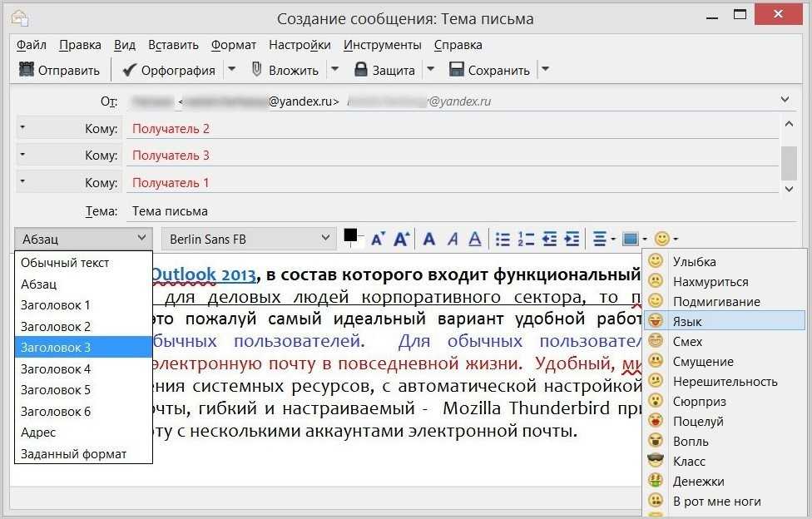Viewport: 812px width, 519px height.
Task: Click the outdent text icon
Action: (549, 240)
